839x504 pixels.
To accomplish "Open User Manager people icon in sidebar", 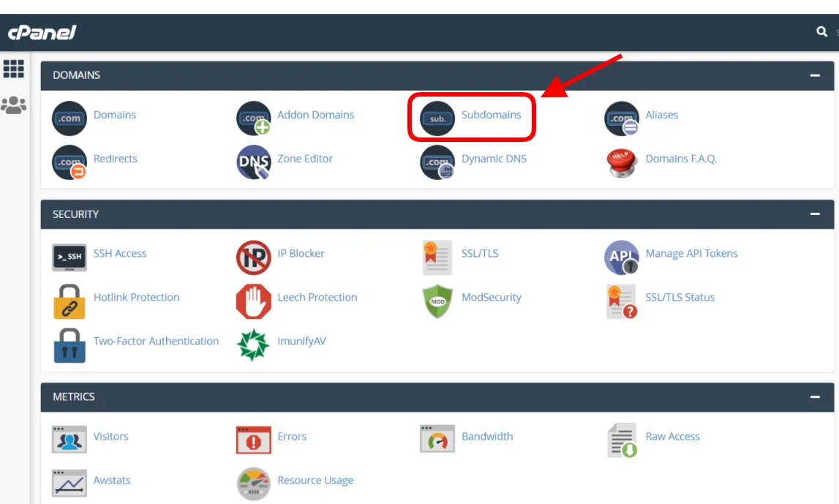I will tap(13, 105).
